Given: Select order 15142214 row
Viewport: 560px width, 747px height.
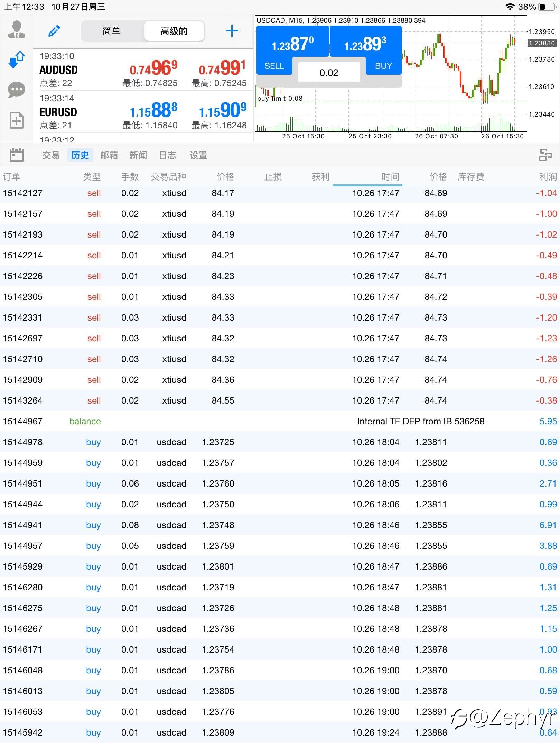Looking at the screenshot, I should click(280, 255).
